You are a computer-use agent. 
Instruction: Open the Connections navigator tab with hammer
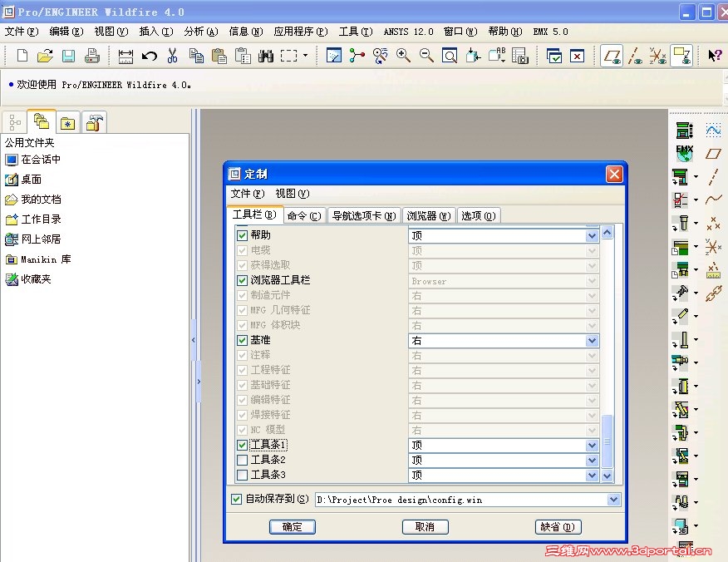94,122
